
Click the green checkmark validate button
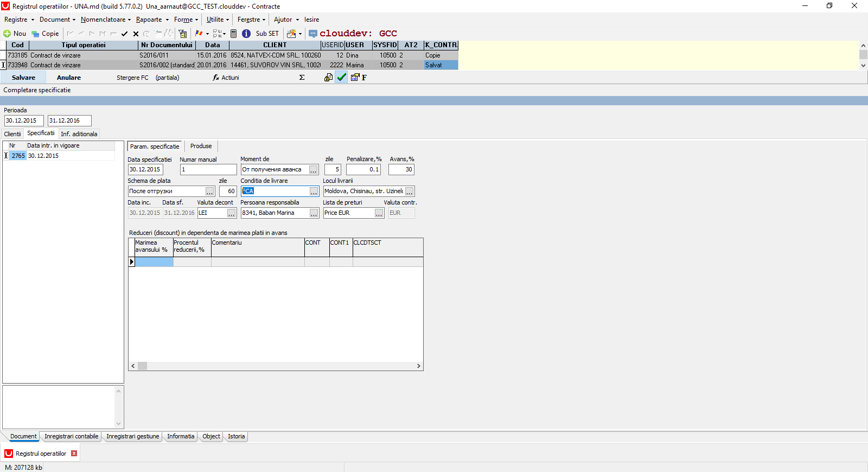(x=341, y=78)
